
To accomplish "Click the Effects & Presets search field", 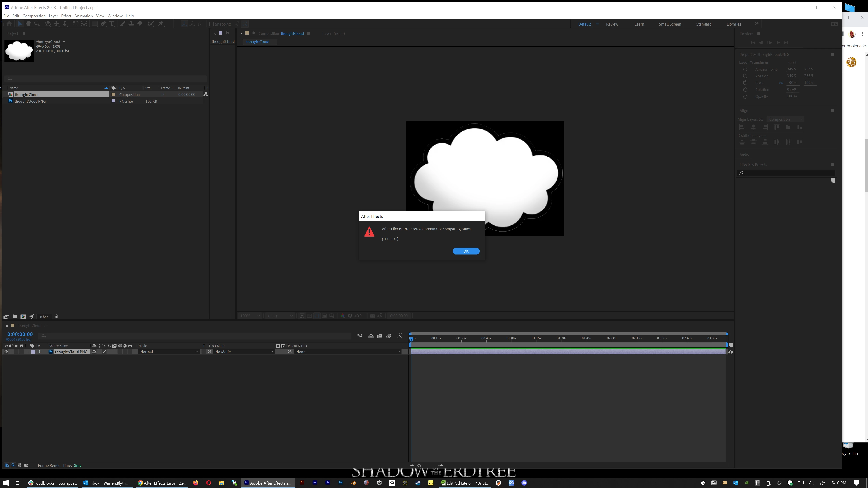I will point(788,173).
